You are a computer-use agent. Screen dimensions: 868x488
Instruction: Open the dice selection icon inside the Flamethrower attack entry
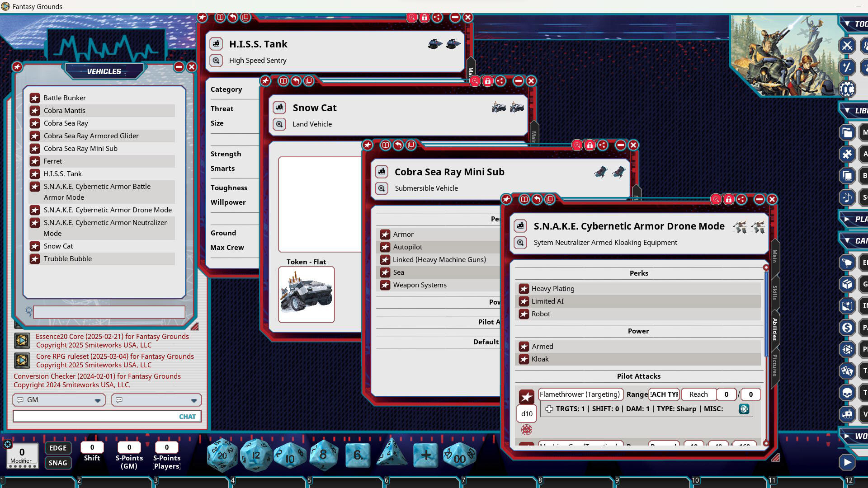[743, 409]
